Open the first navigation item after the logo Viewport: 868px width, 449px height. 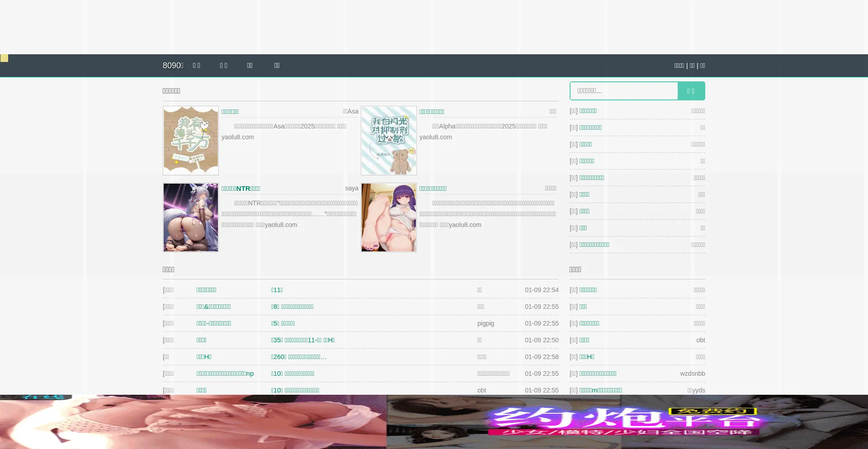click(x=196, y=66)
